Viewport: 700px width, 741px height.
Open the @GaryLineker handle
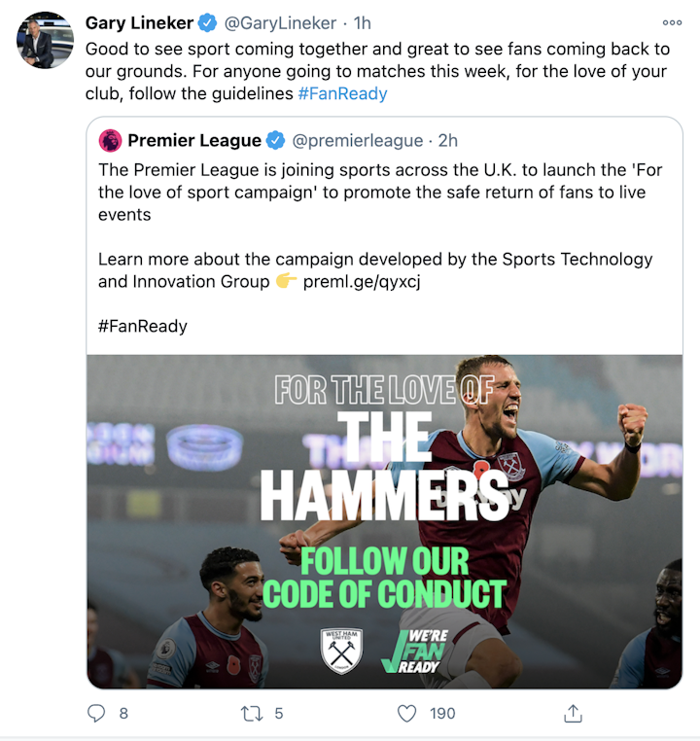(x=281, y=22)
